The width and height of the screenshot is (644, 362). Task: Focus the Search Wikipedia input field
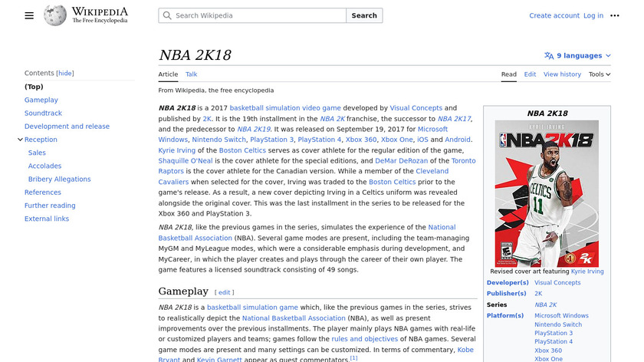click(252, 15)
